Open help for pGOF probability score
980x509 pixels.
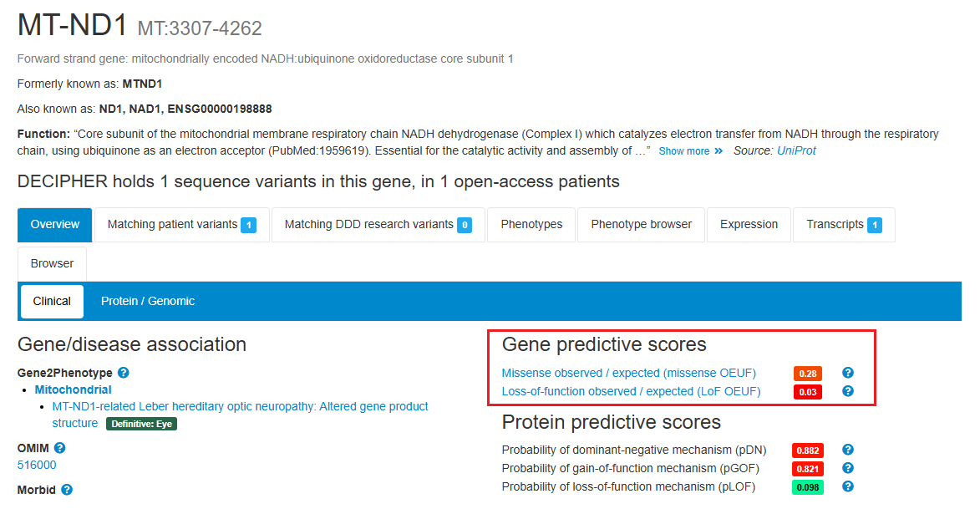848,468
